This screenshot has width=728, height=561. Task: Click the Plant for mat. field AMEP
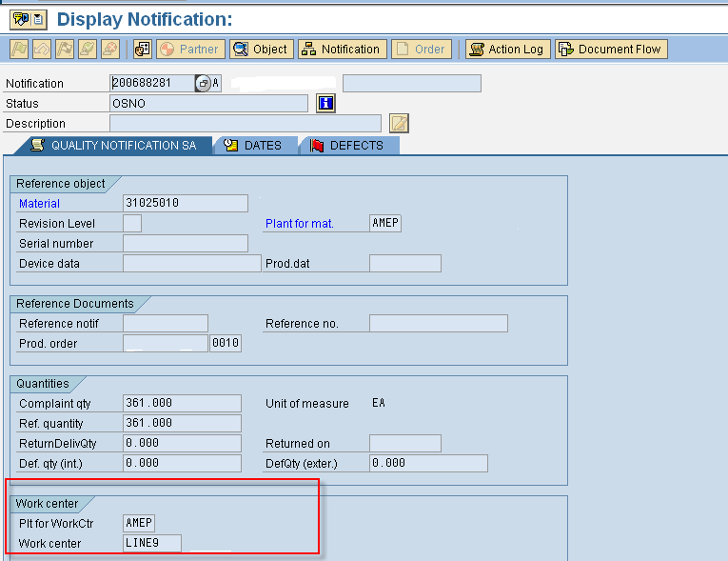coord(385,223)
